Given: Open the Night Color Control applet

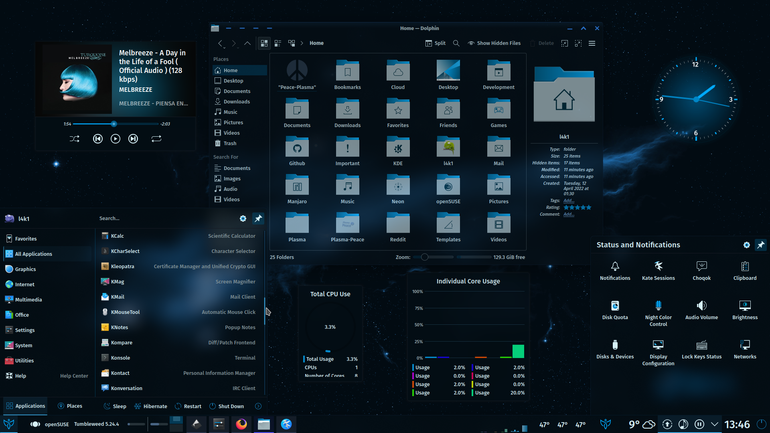Looking at the screenshot, I should coord(658,313).
